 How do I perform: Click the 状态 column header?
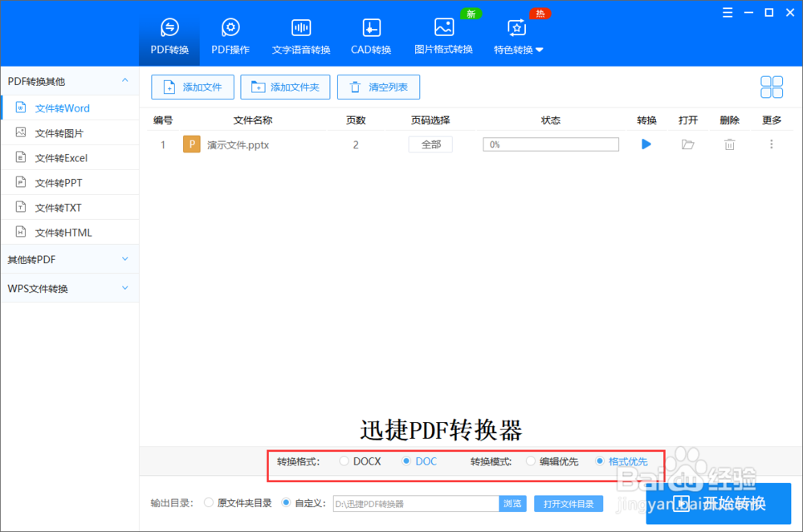tap(551, 120)
